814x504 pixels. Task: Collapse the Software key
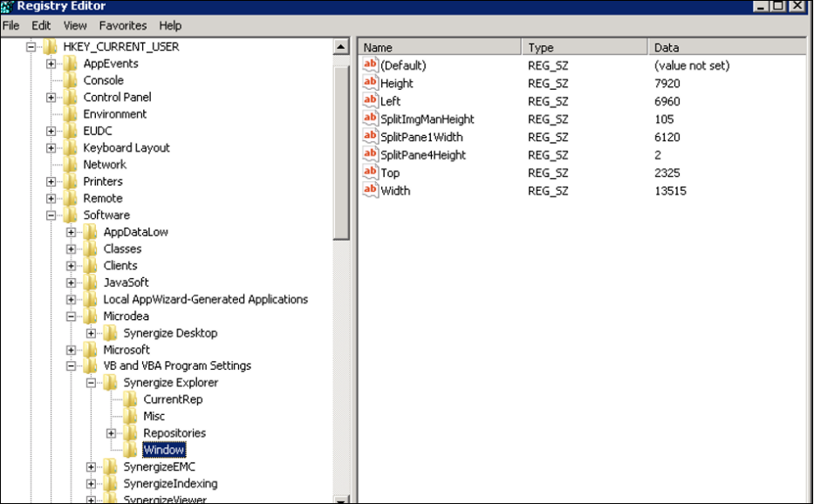pyautogui.click(x=51, y=215)
